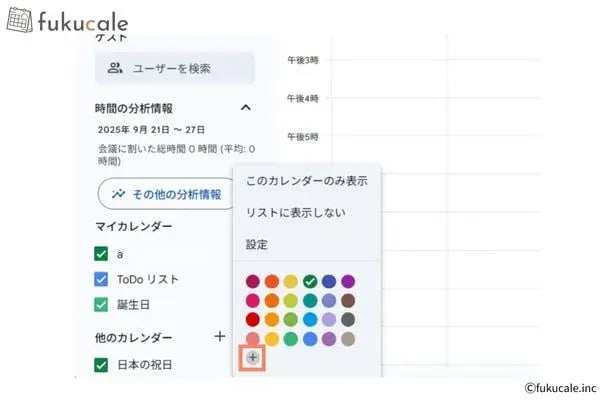Select the brown swatch in the second row
This screenshot has height=400, width=600.
348,301
